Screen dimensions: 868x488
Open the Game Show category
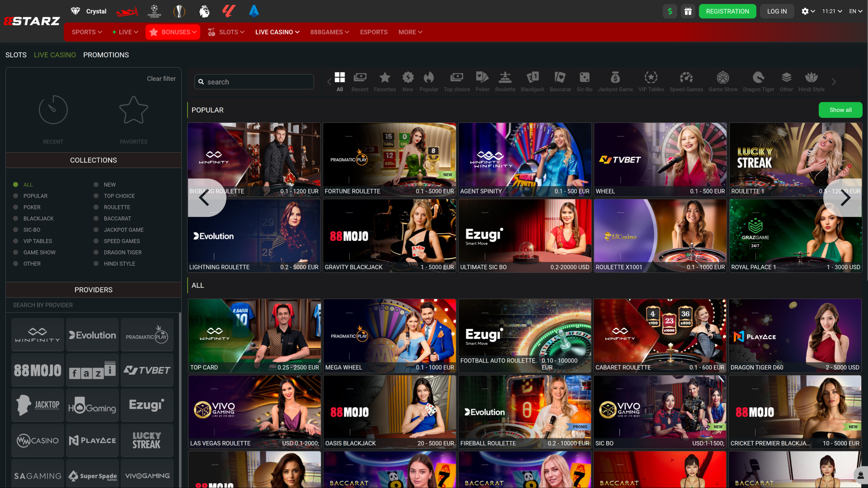click(x=722, y=80)
